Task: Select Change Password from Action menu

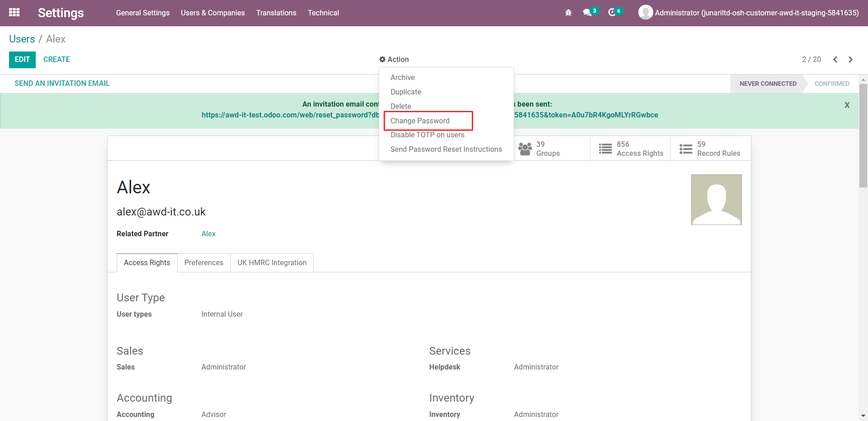Action: point(420,121)
